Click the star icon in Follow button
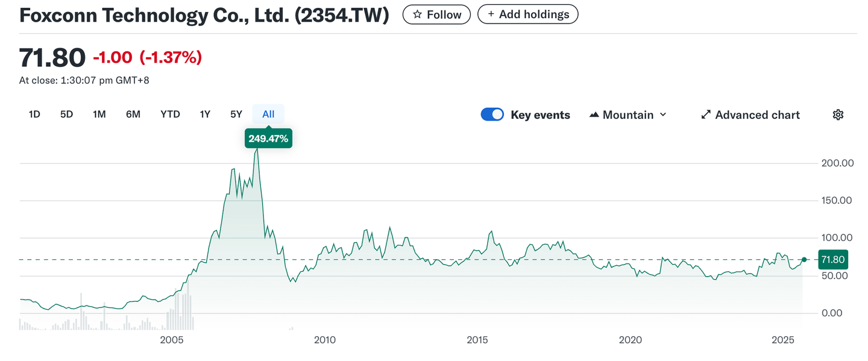The image size is (868, 361). (417, 14)
